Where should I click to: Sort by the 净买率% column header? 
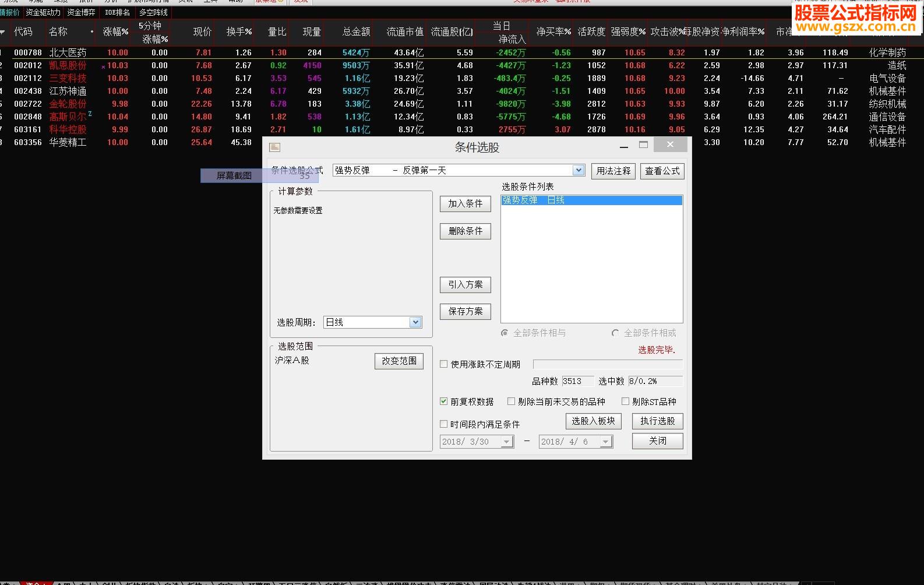click(x=553, y=32)
